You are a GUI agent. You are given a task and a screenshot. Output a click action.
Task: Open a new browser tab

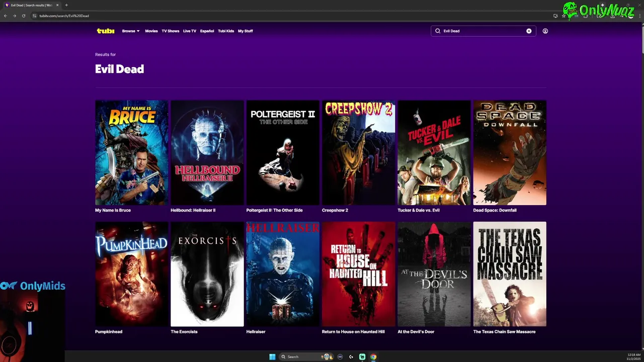(66, 5)
